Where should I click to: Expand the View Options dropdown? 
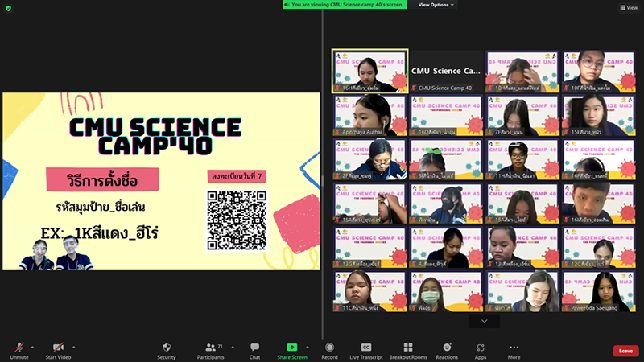point(436,5)
